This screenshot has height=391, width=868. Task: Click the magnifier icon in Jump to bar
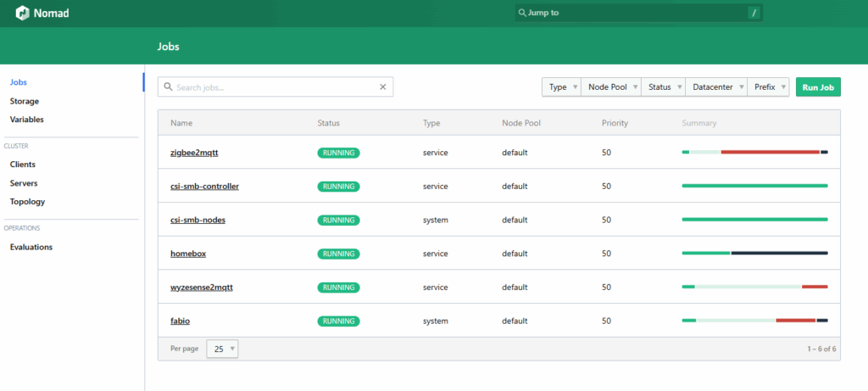pos(522,14)
